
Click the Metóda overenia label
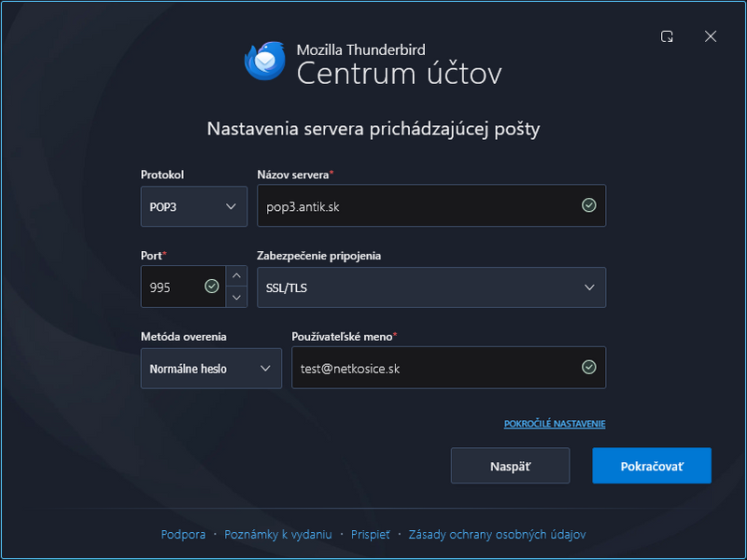[183, 337]
